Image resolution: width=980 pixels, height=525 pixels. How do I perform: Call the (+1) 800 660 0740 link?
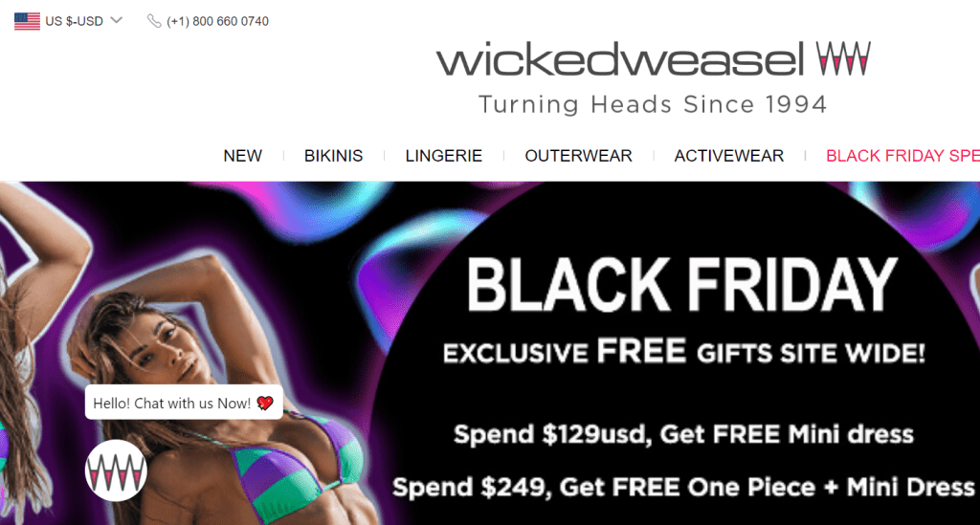pyautogui.click(x=217, y=21)
